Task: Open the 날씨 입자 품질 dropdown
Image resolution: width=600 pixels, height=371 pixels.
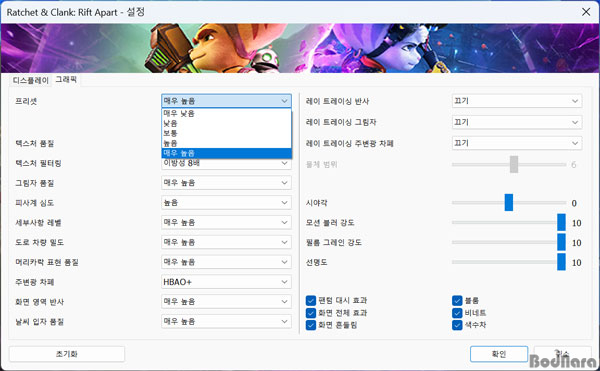Action: point(226,321)
